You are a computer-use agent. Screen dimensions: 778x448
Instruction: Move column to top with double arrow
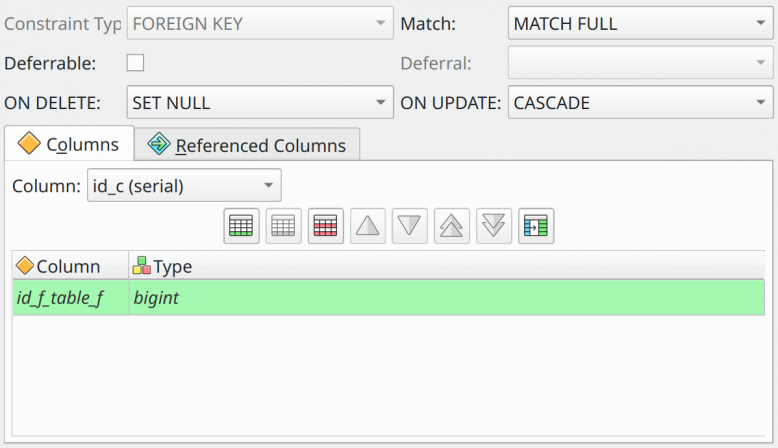click(x=452, y=226)
